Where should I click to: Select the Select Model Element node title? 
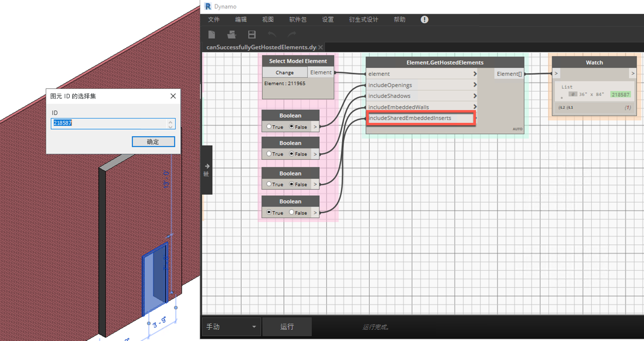click(298, 61)
